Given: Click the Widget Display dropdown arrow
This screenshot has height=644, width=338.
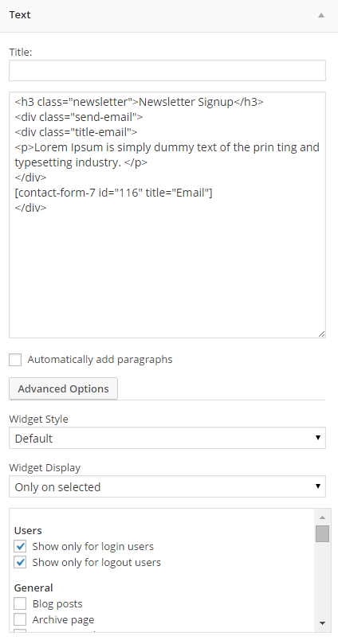Looking at the screenshot, I should [x=318, y=486].
